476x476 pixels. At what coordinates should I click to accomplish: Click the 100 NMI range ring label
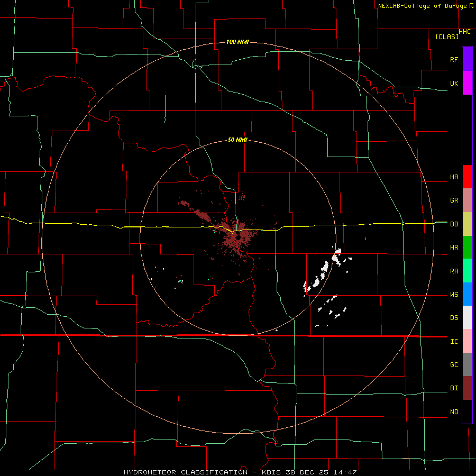[237, 42]
